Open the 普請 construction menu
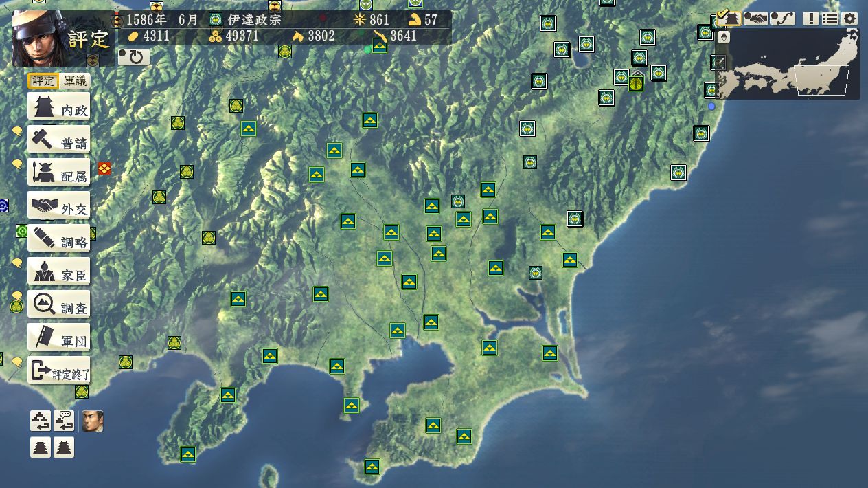The image size is (868, 488). coord(59,140)
